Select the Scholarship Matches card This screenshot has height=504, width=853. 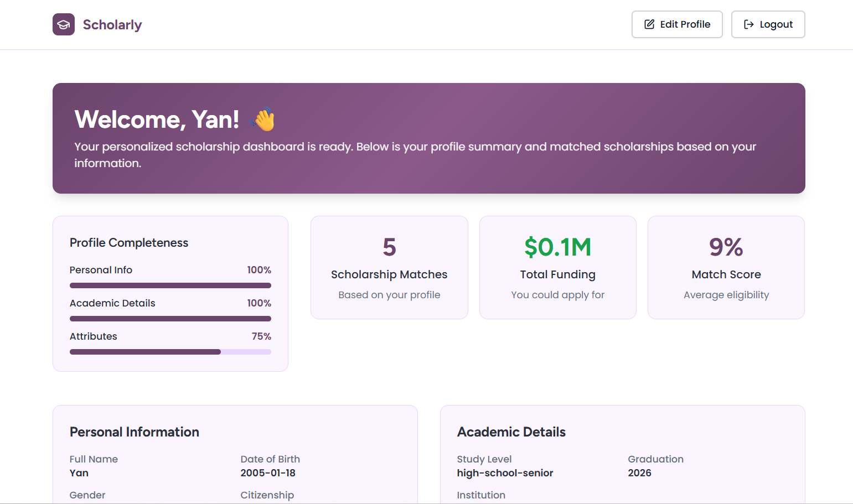[x=389, y=267]
